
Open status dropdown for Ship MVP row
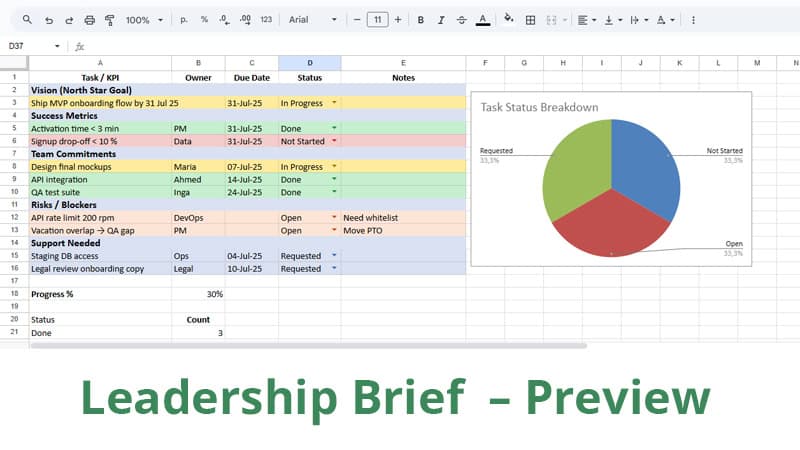click(334, 103)
